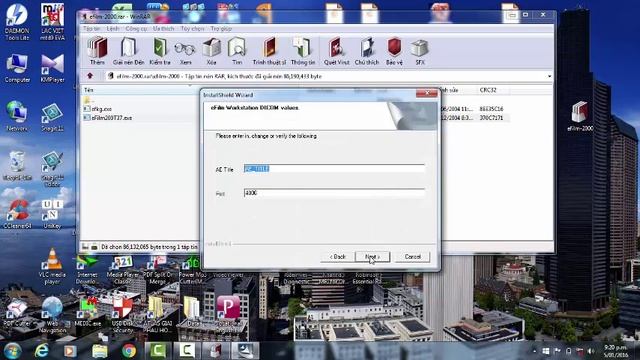
Task: Click the CRC32 column header
Action: coord(488,90)
